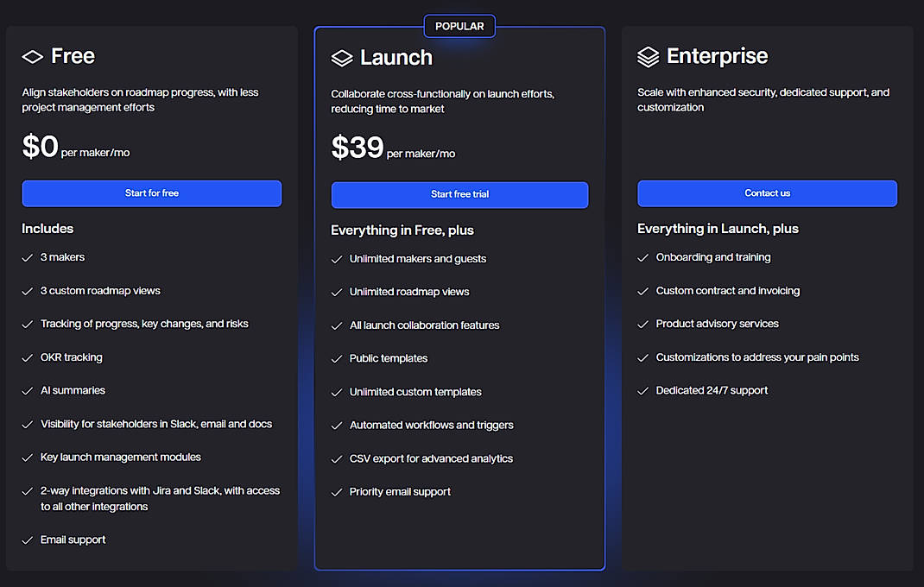Click 'Everything in Free, plus' heading
This screenshot has height=587, width=924.
pos(402,230)
